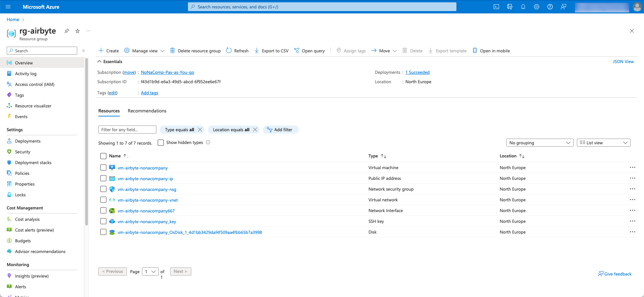Image resolution: width=644 pixels, height=297 pixels.
Task: Collapse the Essentials section
Action: (99, 62)
